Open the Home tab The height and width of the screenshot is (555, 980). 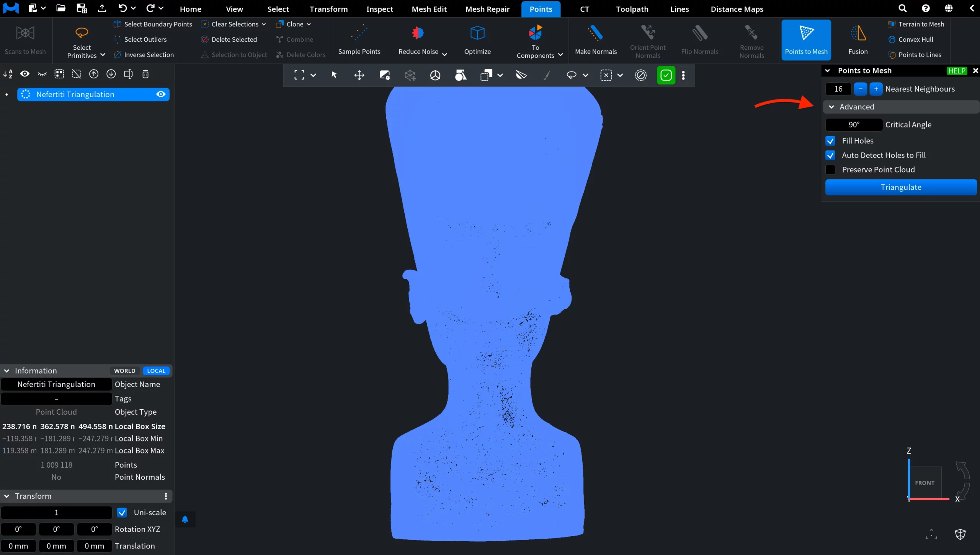point(190,9)
